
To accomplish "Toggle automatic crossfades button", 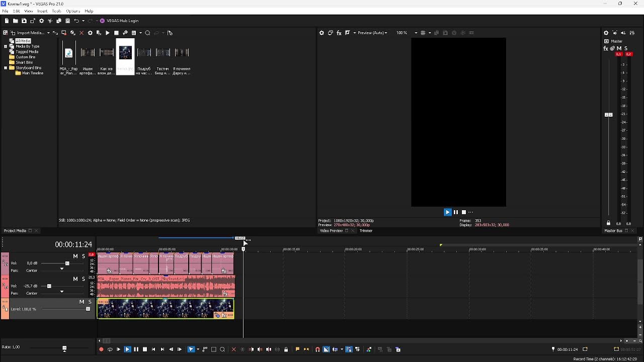I will (327, 349).
